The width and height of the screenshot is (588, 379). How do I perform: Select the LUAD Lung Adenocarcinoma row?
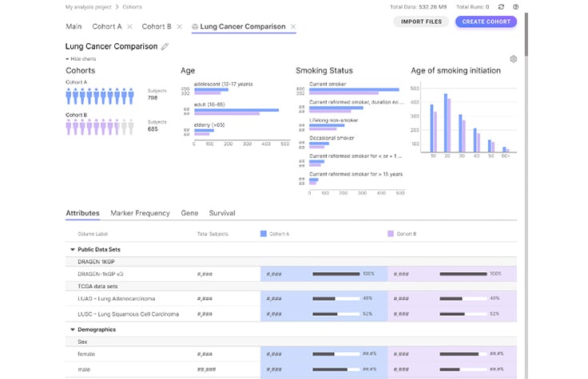coord(128,298)
